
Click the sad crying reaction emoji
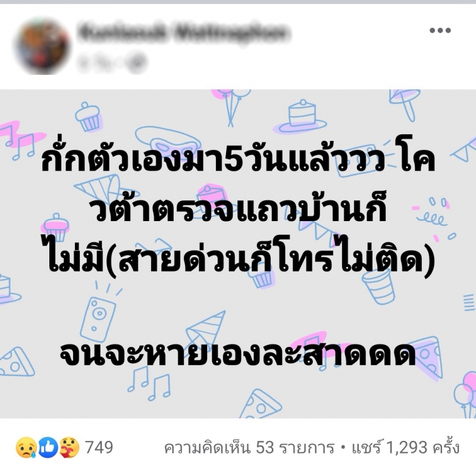click(x=27, y=447)
